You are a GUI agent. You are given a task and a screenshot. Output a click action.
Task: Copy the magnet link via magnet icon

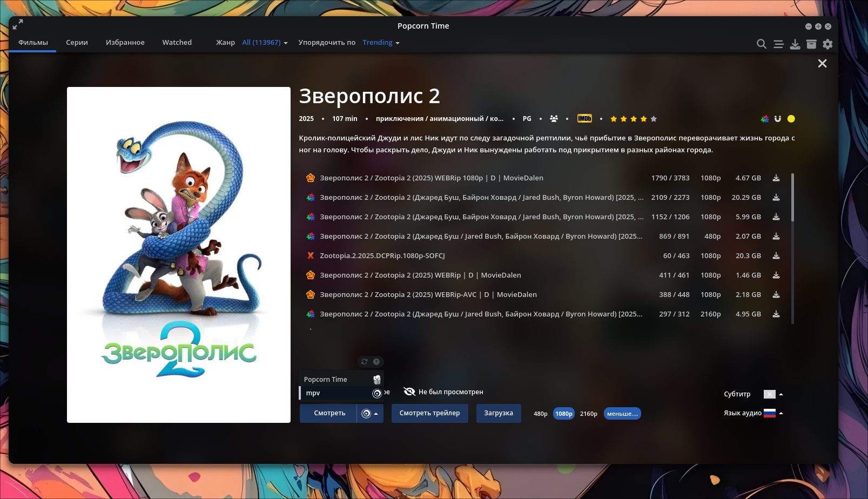click(778, 119)
